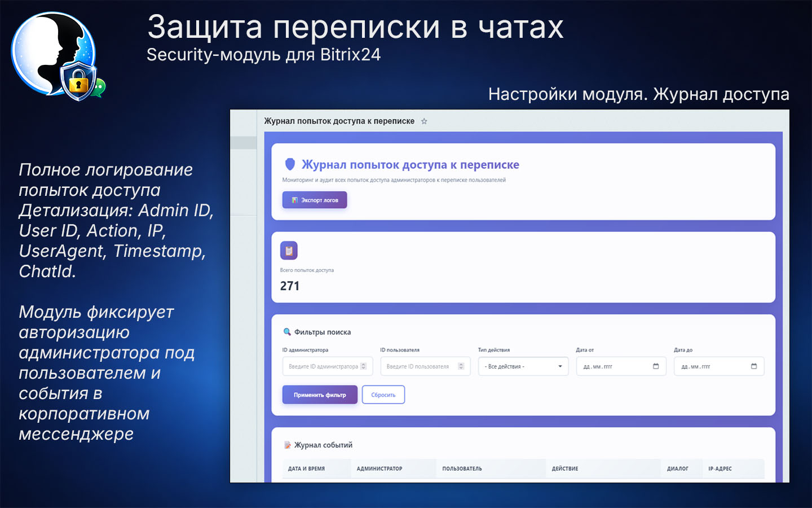Viewport: 812px width, 508px height.
Task: Click the Сбросить button to reset filters
Action: 383,394
